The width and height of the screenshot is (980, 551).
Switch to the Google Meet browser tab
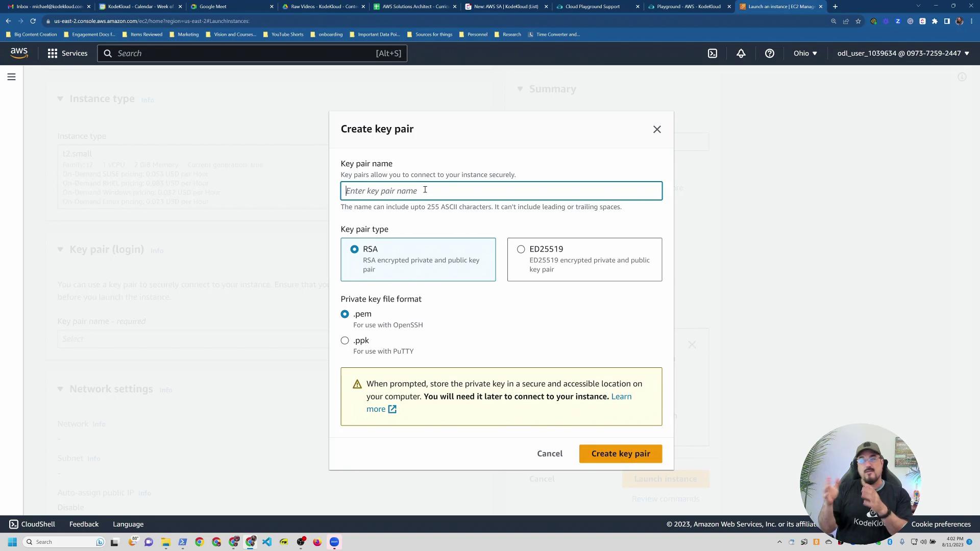[x=213, y=7]
